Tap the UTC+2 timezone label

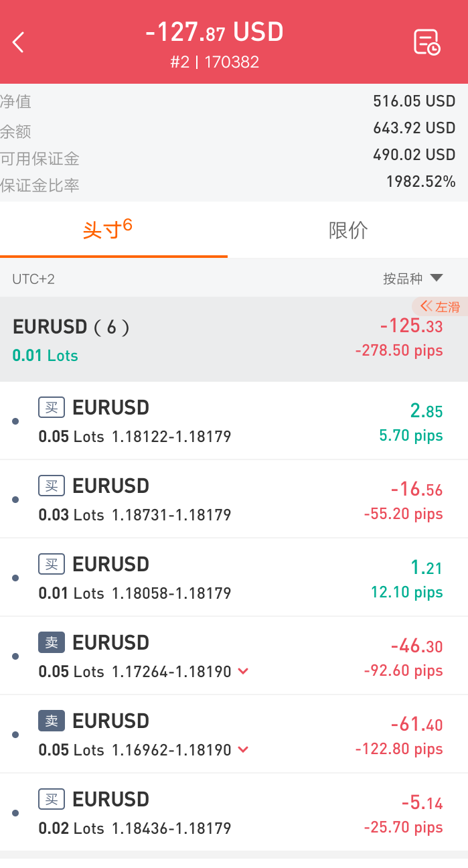click(x=33, y=279)
